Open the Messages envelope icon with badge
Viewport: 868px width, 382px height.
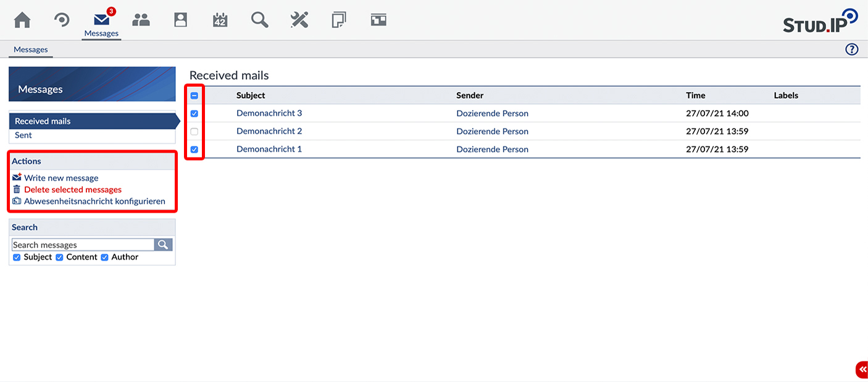[x=101, y=20]
